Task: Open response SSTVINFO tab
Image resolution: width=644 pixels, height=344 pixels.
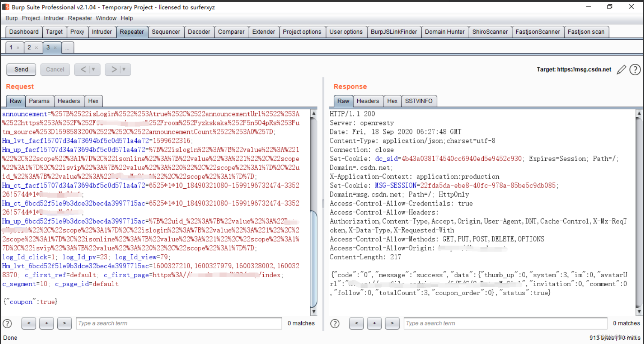Action: pyautogui.click(x=419, y=101)
